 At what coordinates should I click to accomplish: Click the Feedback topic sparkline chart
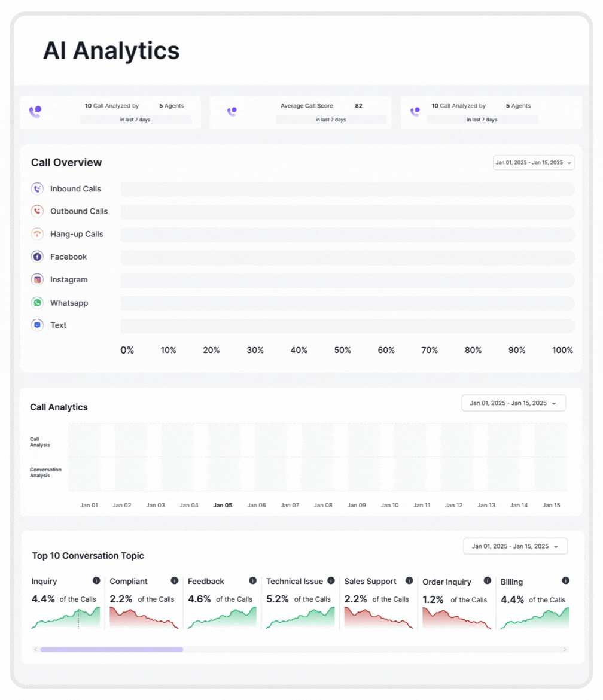coord(221,619)
